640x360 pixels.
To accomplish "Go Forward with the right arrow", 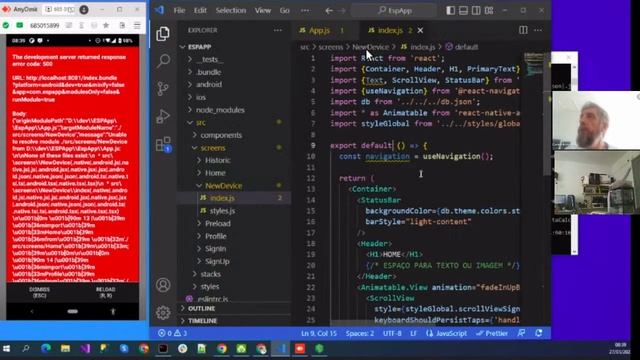I will tap(342, 11).
